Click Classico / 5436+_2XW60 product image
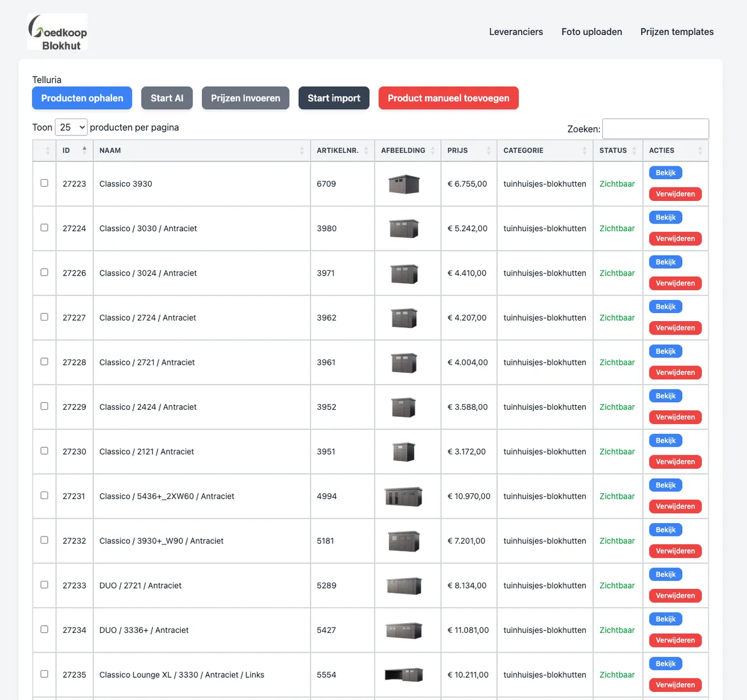 (x=404, y=496)
